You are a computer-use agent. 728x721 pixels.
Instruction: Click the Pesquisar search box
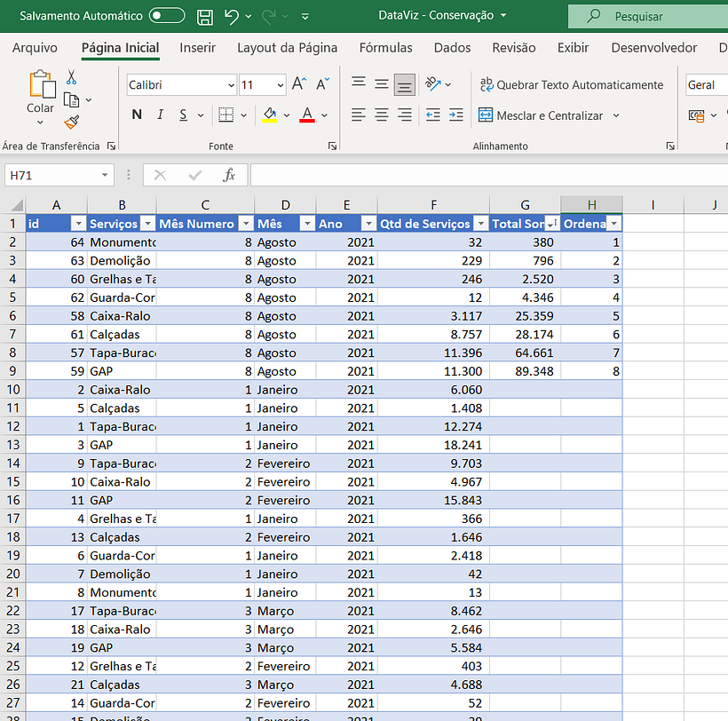pyautogui.click(x=648, y=16)
